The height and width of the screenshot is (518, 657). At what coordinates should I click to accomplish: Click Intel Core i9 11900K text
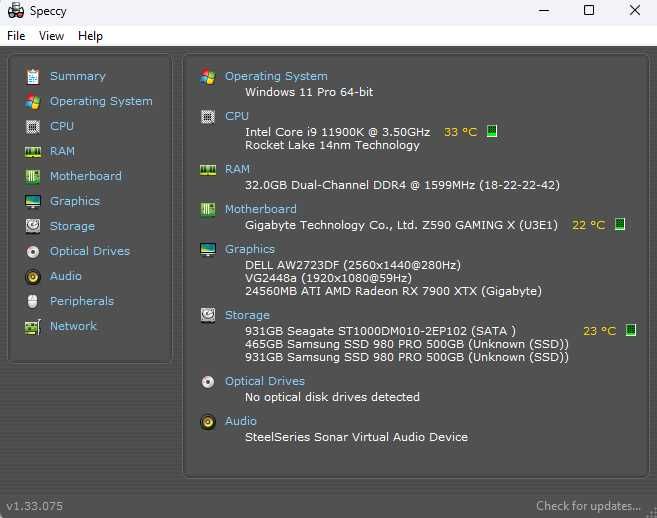(337, 132)
